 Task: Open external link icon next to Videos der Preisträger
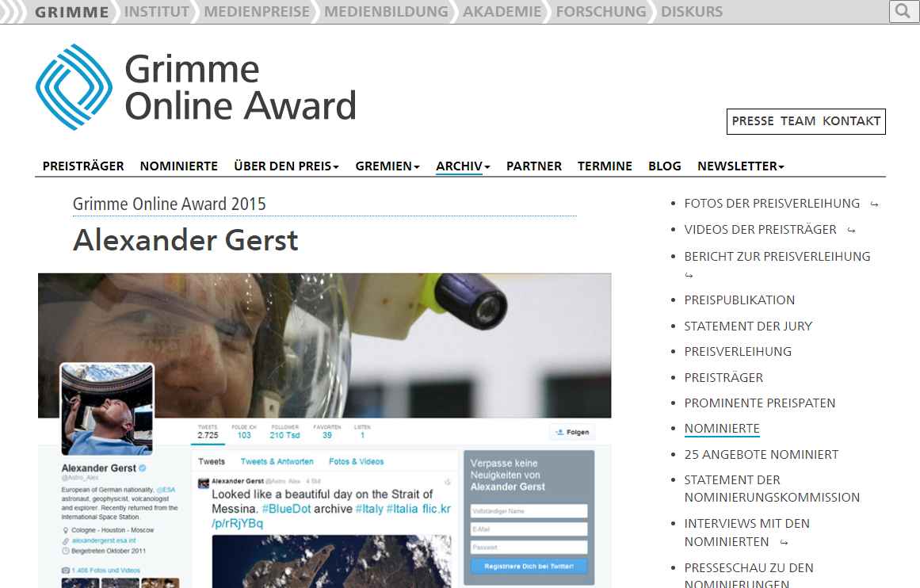(851, 231)
